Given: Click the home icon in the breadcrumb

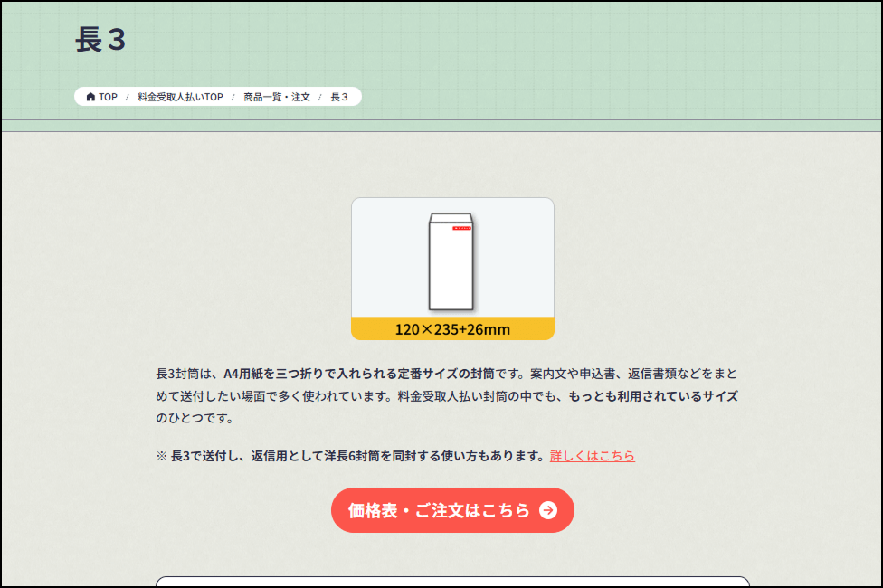Looking at the screenshot, I should [90, 97].
